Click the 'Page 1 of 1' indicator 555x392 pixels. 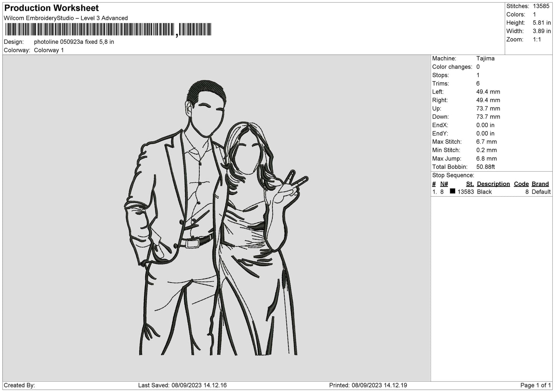pos(535,385)
